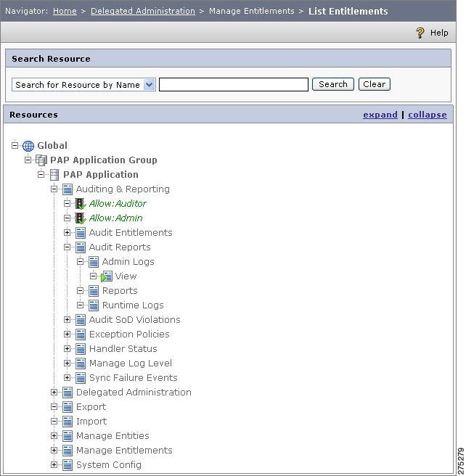Click the Audit Reports resource icon
The height and width of the screenshot is (476, 466).
[81, 247]
